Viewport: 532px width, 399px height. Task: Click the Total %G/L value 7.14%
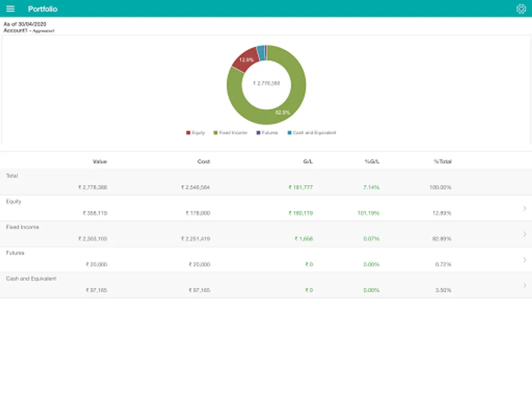[x=371, y=187]
